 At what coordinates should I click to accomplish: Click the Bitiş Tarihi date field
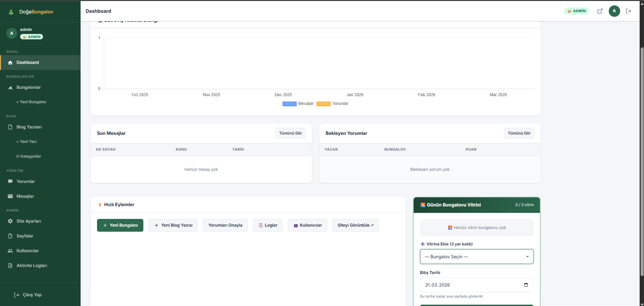470,285
